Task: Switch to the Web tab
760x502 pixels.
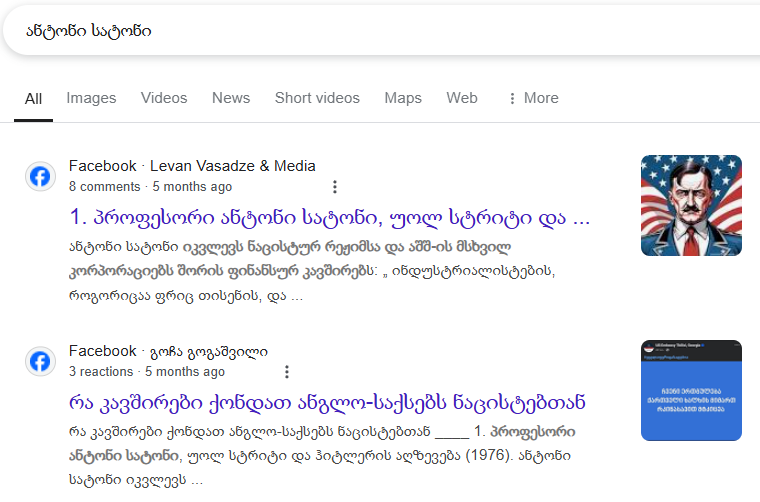Action: pyautogui.click(x=462, y=98)
